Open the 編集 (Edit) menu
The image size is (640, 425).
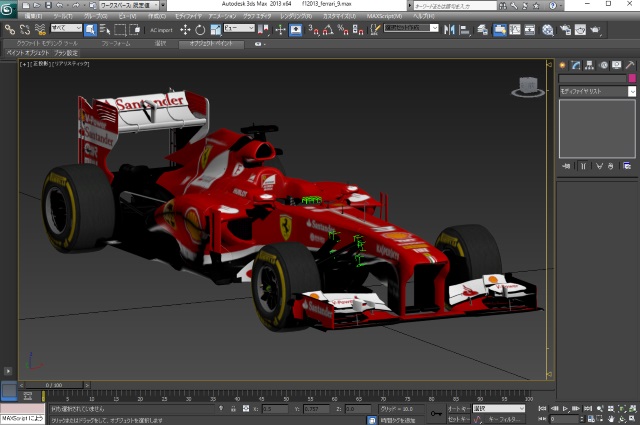[x=33, y=16]
